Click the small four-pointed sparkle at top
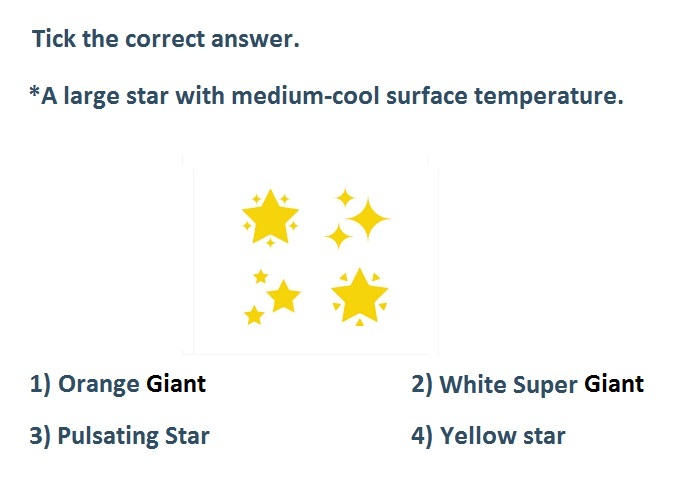Viewport: 700px width, 500px height. point(345,198)
